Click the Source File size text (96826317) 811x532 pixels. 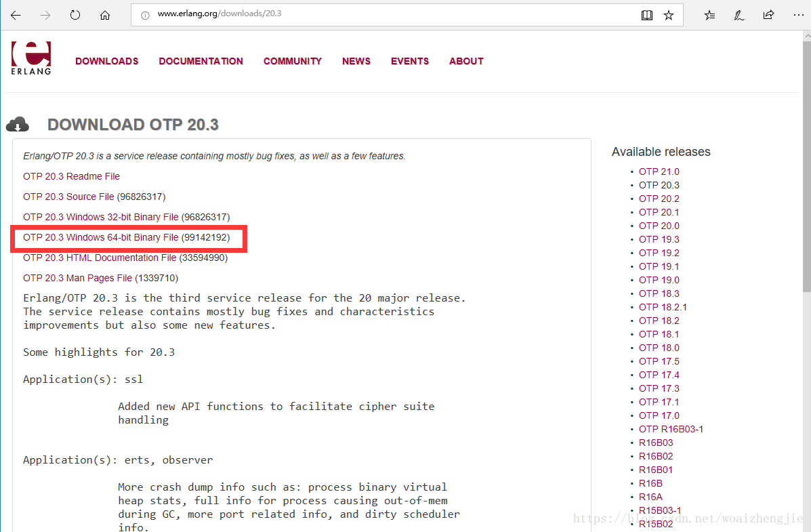point(141,197)
